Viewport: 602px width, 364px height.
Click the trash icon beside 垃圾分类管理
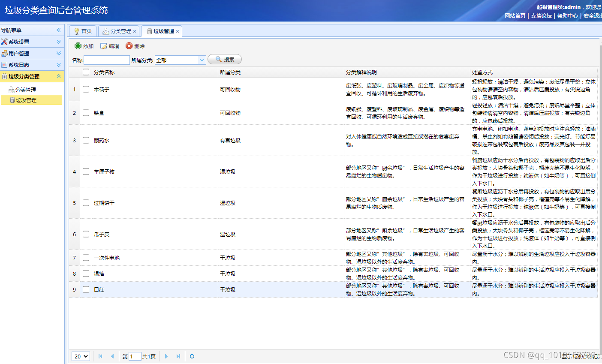[4, 76]
